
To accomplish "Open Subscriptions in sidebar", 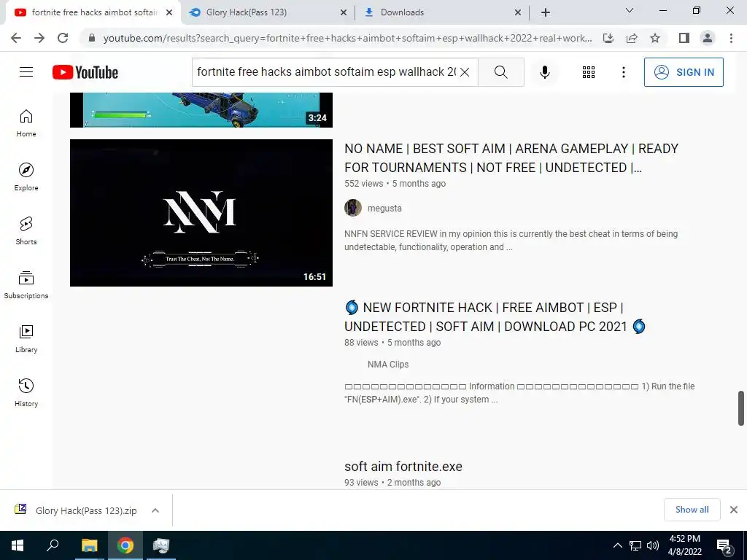I will click(x=26, y=285).
